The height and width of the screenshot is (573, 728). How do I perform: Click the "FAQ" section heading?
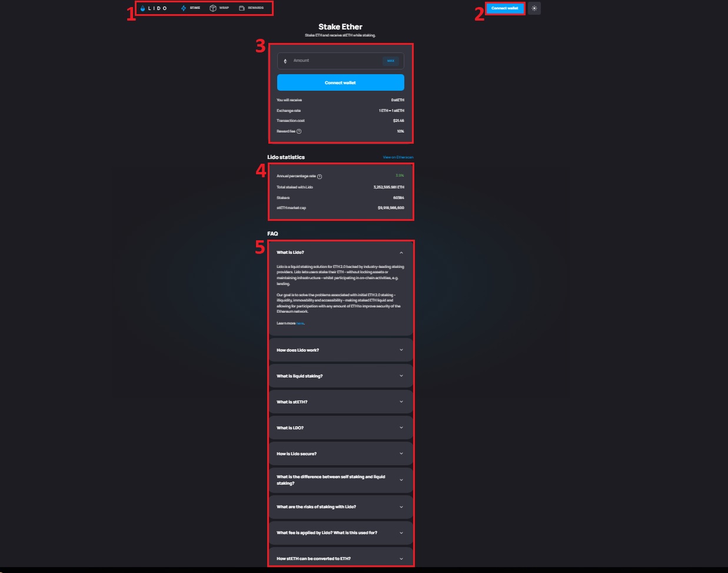pyautogui.click(x=272, y=234)
